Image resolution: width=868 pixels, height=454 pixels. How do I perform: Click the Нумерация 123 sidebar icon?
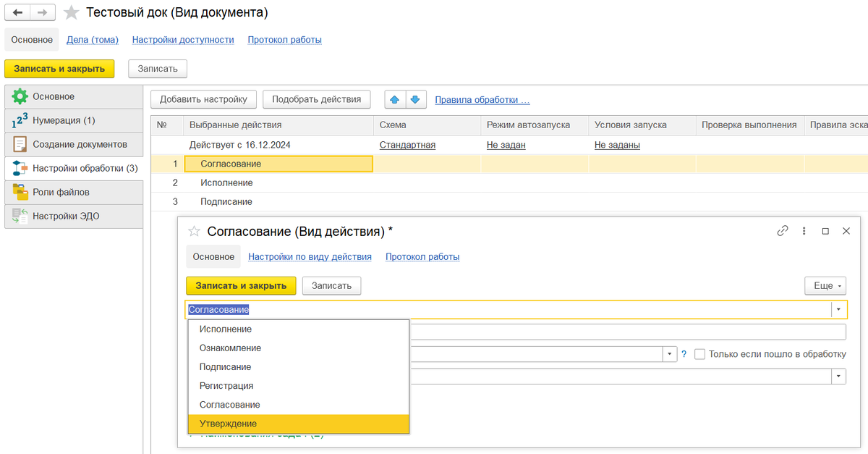20,120
